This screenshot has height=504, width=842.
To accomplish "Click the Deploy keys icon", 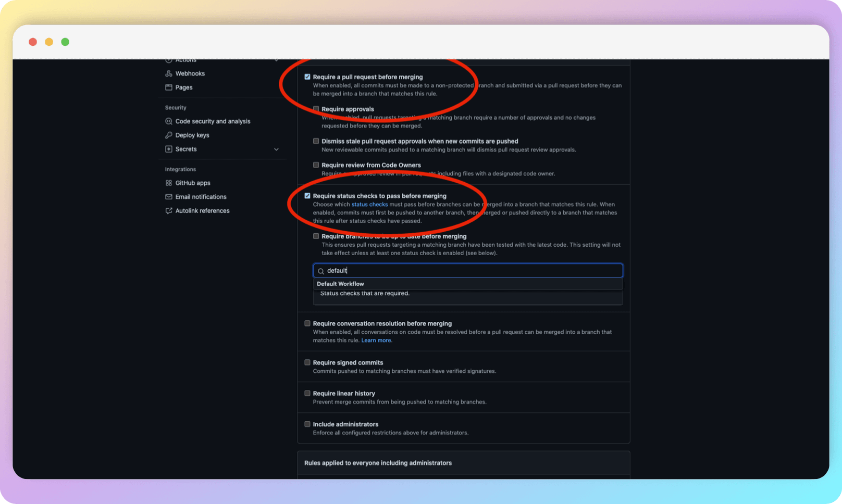I will [169, 135].
